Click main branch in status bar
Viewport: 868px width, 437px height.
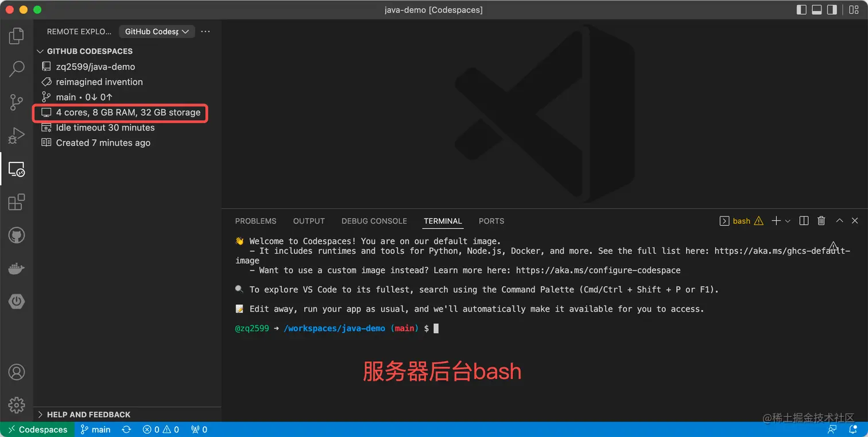[95, 430]
